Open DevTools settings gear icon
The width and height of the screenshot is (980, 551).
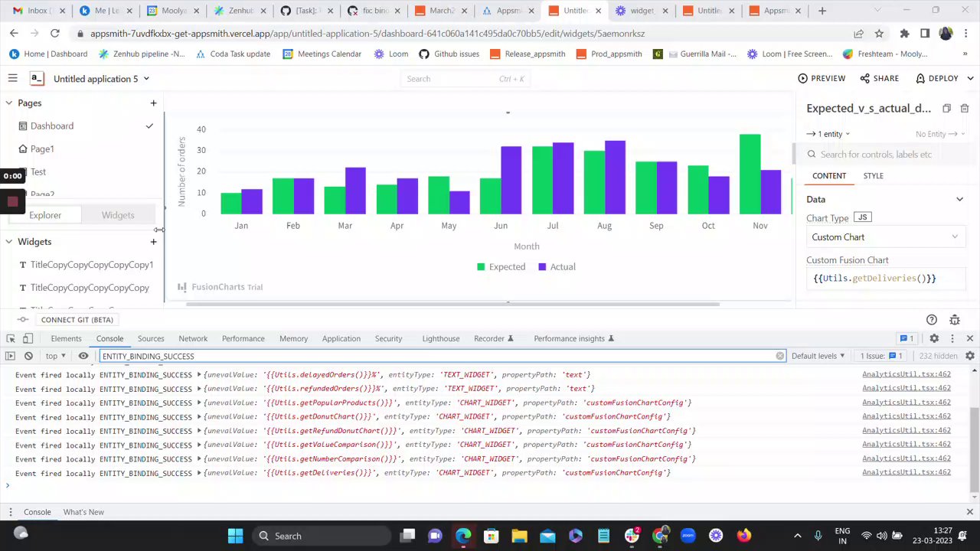tap(934, 338)
